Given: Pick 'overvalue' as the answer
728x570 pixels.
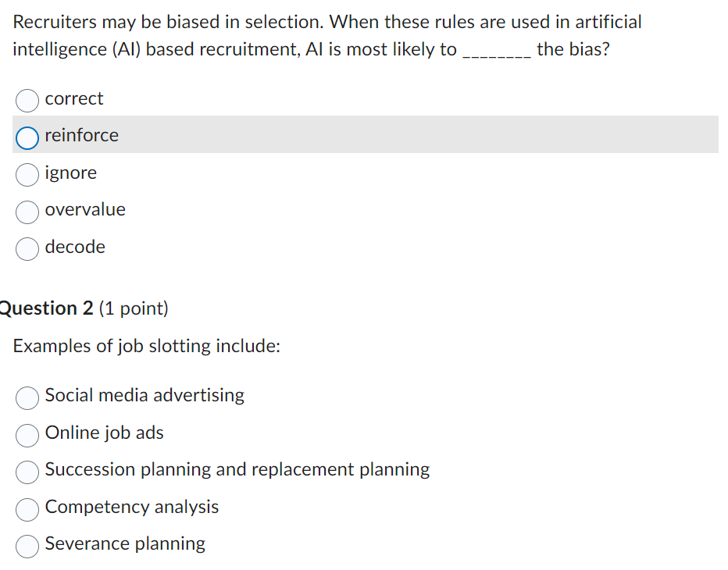Looking at the screenshot, I should point(27,212).
